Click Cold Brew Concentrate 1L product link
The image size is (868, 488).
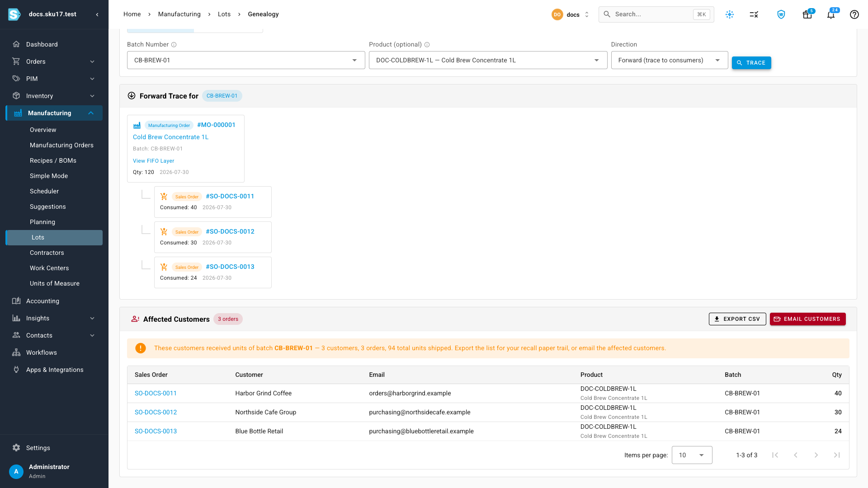(170, 137)
